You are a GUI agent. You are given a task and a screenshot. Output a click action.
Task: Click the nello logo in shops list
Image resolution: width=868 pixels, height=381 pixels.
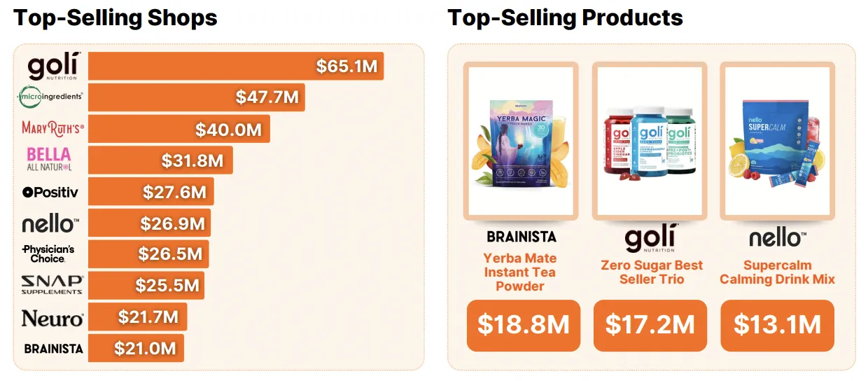[x=50, y=224]
